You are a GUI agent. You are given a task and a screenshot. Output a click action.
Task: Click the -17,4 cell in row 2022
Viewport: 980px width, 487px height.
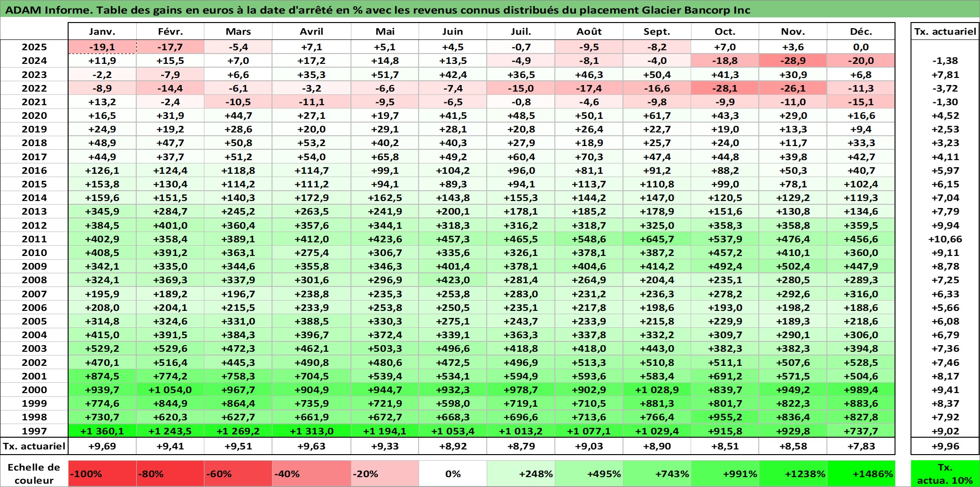coord(589,88)
